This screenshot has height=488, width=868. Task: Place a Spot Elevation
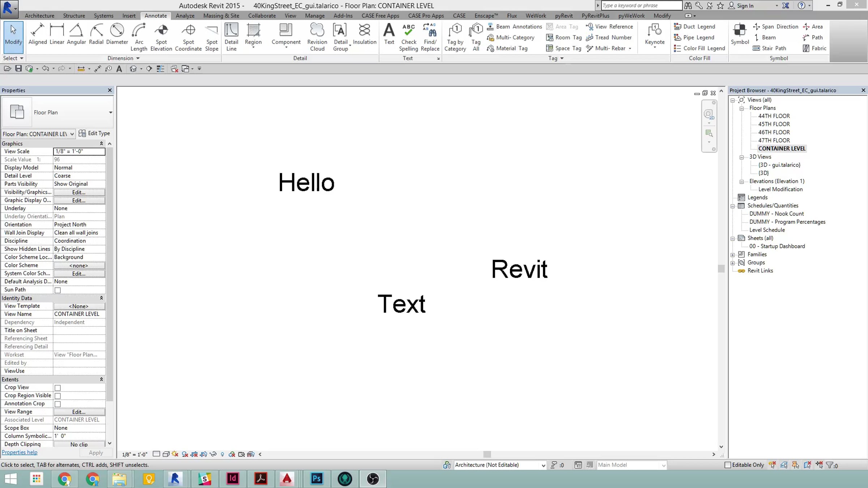click(x=161, y=37)
